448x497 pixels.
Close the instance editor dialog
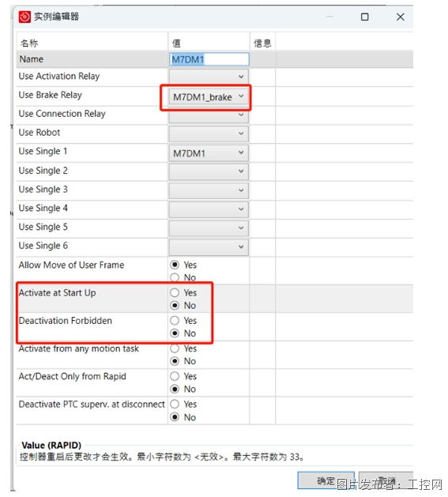tap(401, 17)
